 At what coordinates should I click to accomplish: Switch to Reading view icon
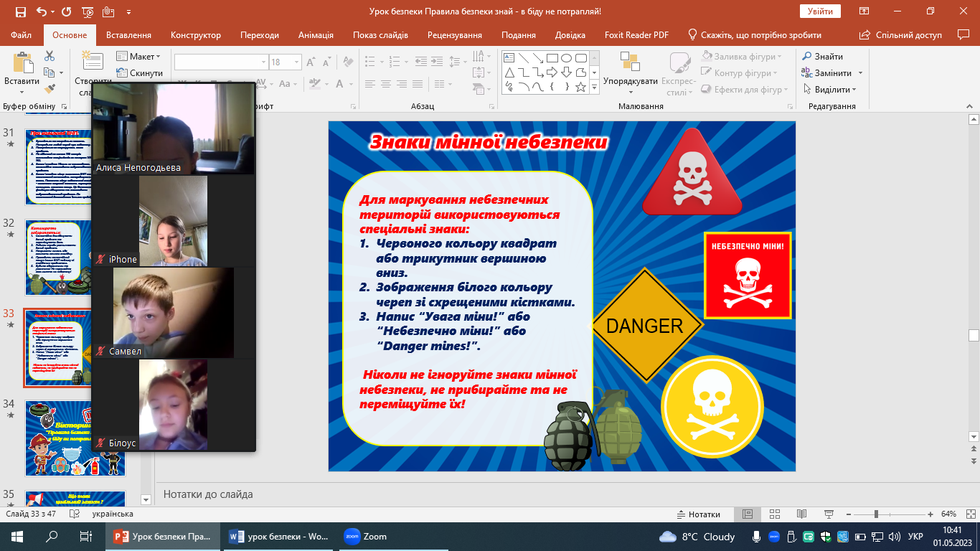[801, 514]
